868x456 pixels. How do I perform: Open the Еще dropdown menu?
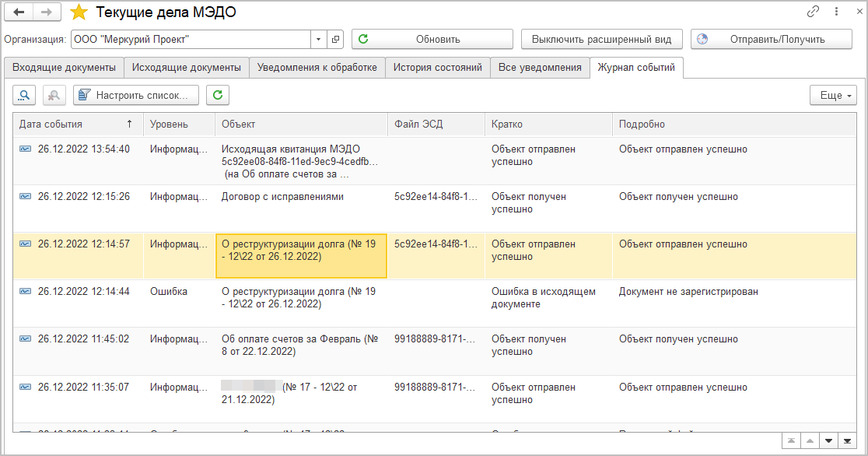click(833, 95)
